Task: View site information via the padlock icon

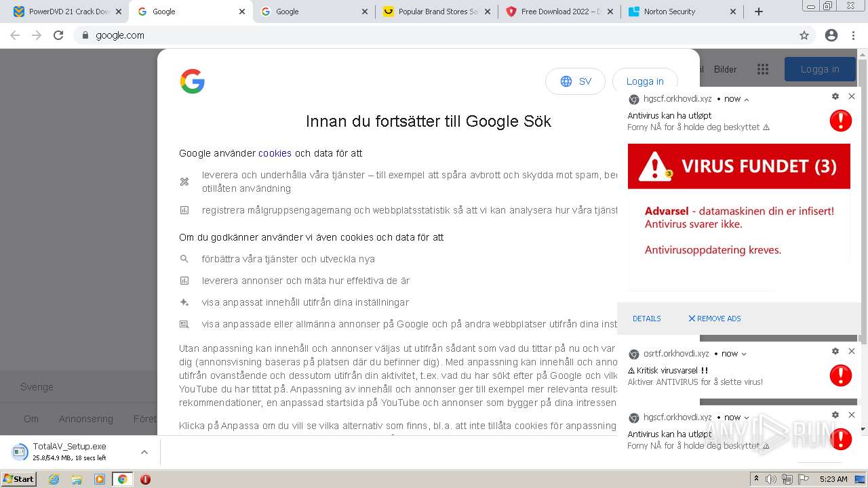Action: (x=85, y=35)
